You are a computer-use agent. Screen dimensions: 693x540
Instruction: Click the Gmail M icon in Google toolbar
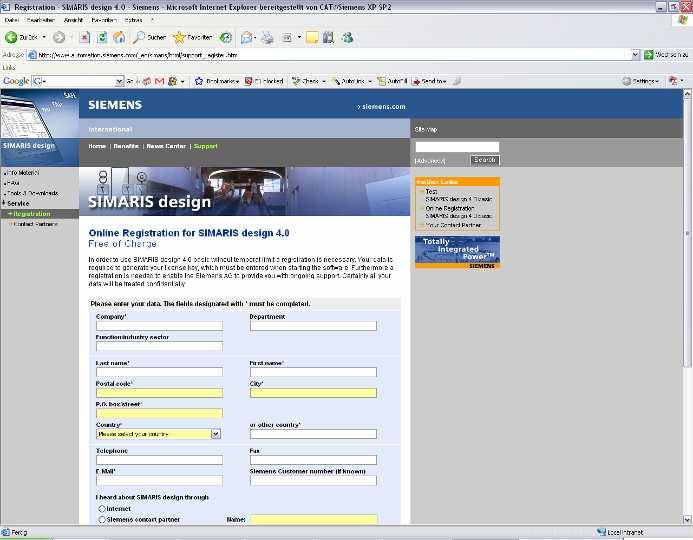pos(160,81)
